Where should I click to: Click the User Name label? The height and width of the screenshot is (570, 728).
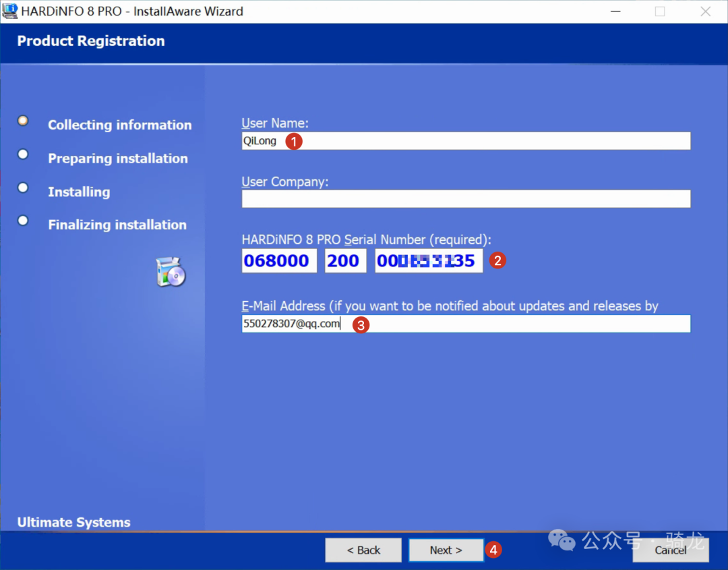(x=275, y=123)
